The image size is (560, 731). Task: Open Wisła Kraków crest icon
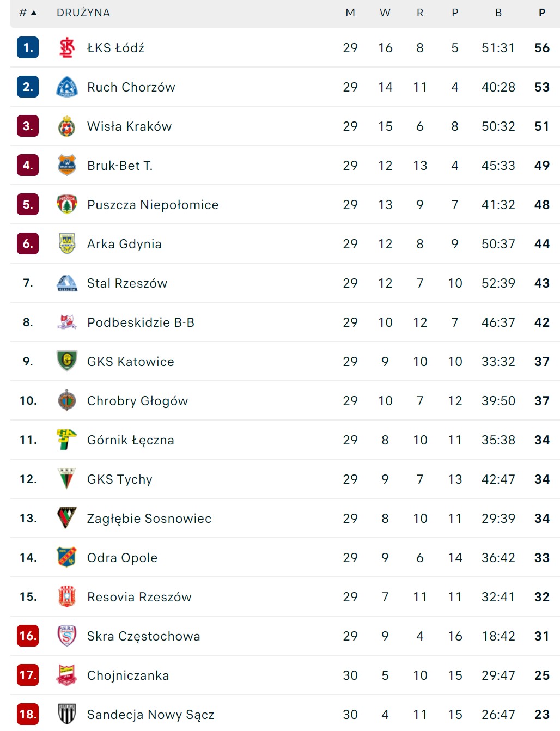coord(67,126)
